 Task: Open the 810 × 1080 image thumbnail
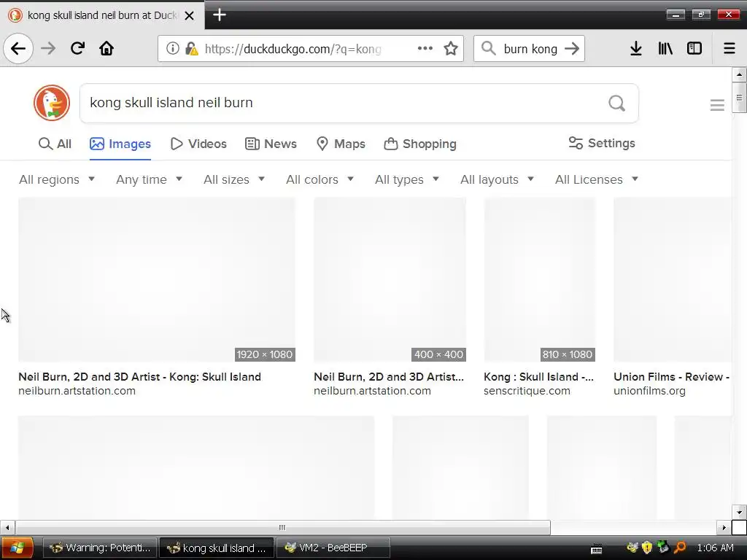click(x=540, y=280)
